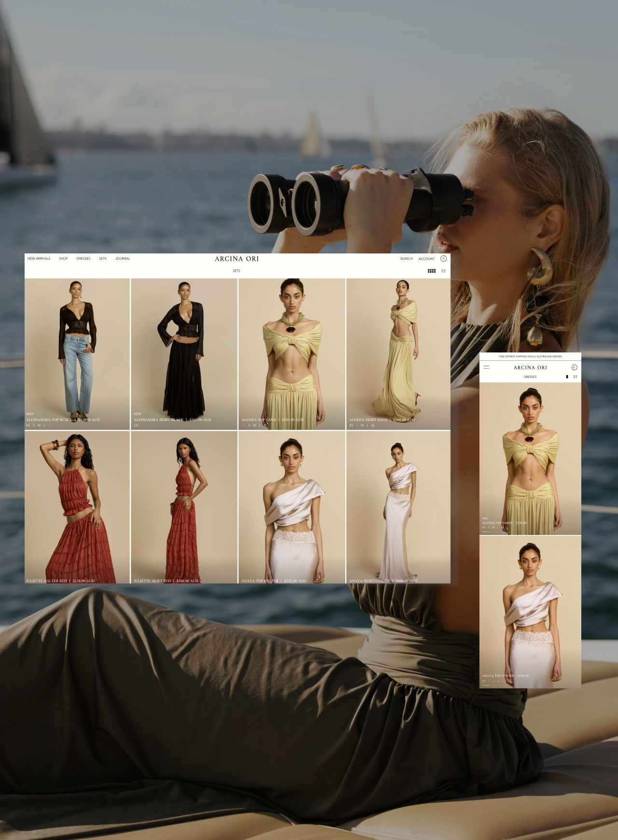Select single-column layout on mobile
The height and width of the screenshot is (840, 618).
point(567,377)
